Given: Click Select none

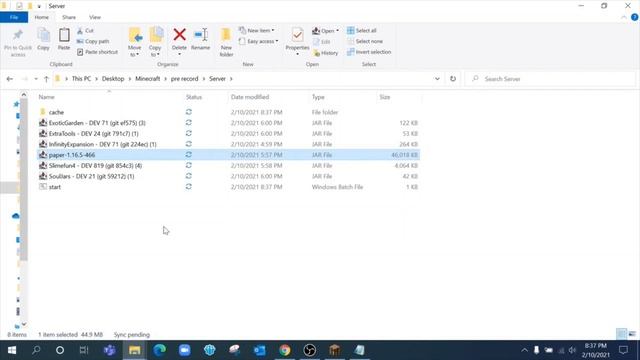Looking at the screenshot, I should pyautogui.click(x=365, y=41).
